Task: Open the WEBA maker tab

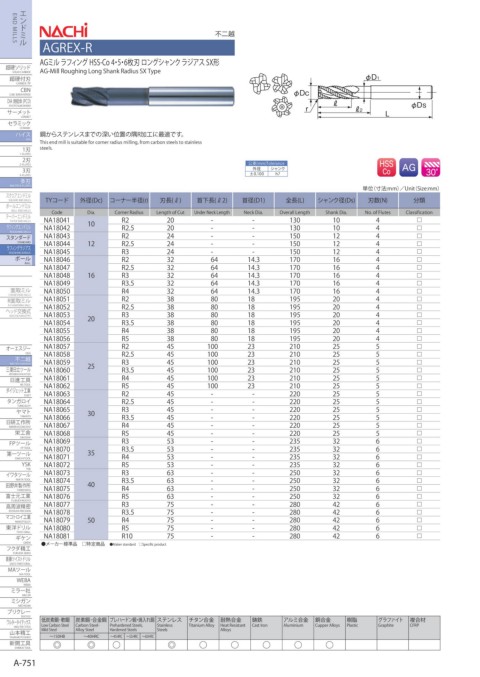Action: pos(16,581)
